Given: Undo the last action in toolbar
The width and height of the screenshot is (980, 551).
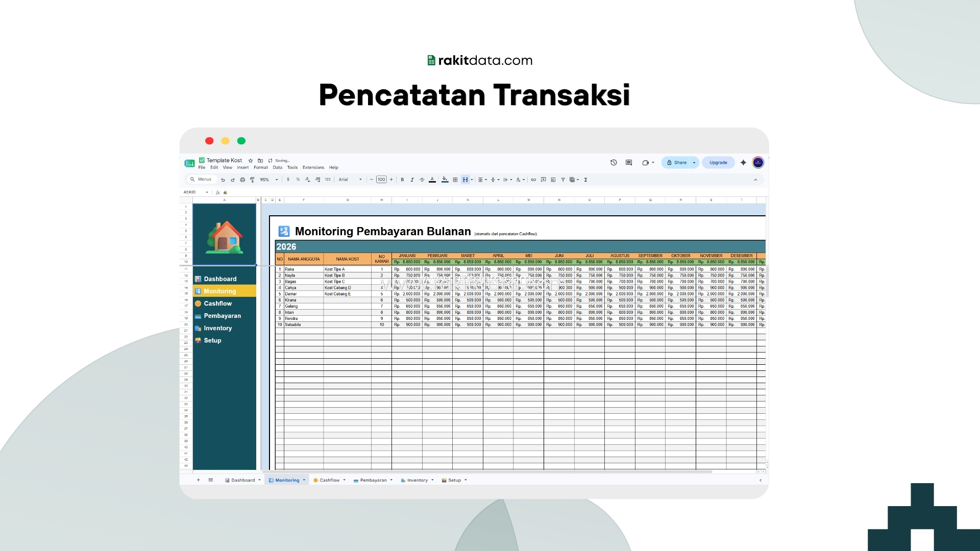Looking at the screenshot, I should coord(223,180).
